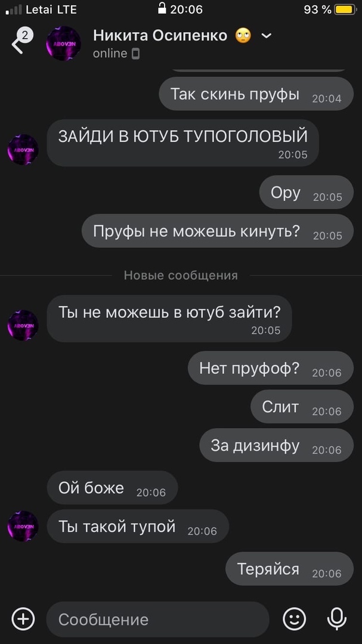
Task: Tap the contact name Никита Осипенко
Action: point(160,36)
